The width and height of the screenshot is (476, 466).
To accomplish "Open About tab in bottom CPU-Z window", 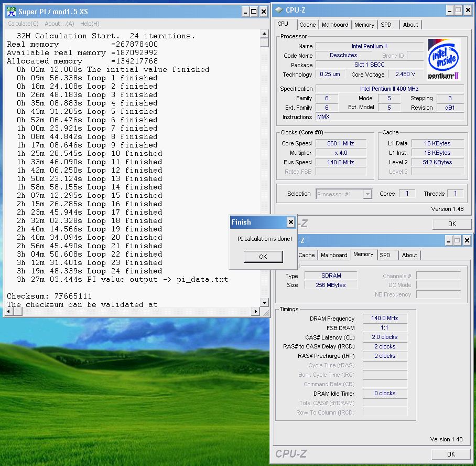I will (409, 255).
